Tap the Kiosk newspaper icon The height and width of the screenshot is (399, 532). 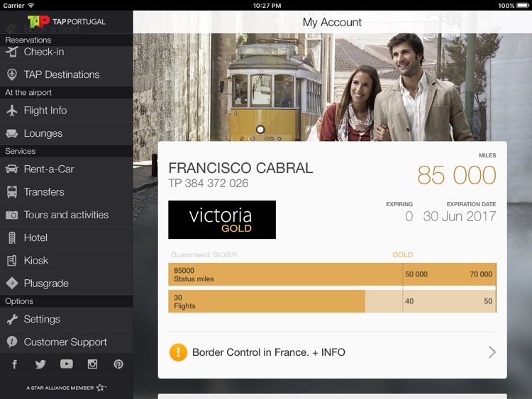pyautogui.click(x=12, y=260)
